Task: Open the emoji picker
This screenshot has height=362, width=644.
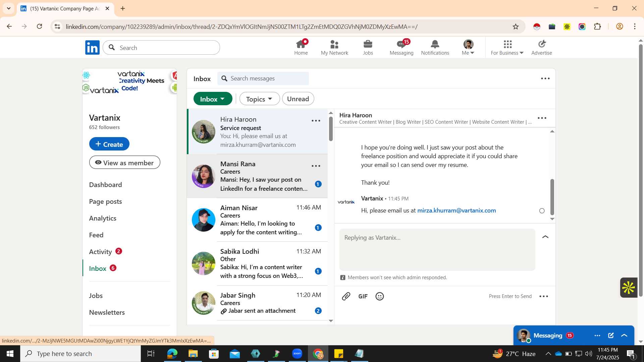Action: click(x=380, y=296)
